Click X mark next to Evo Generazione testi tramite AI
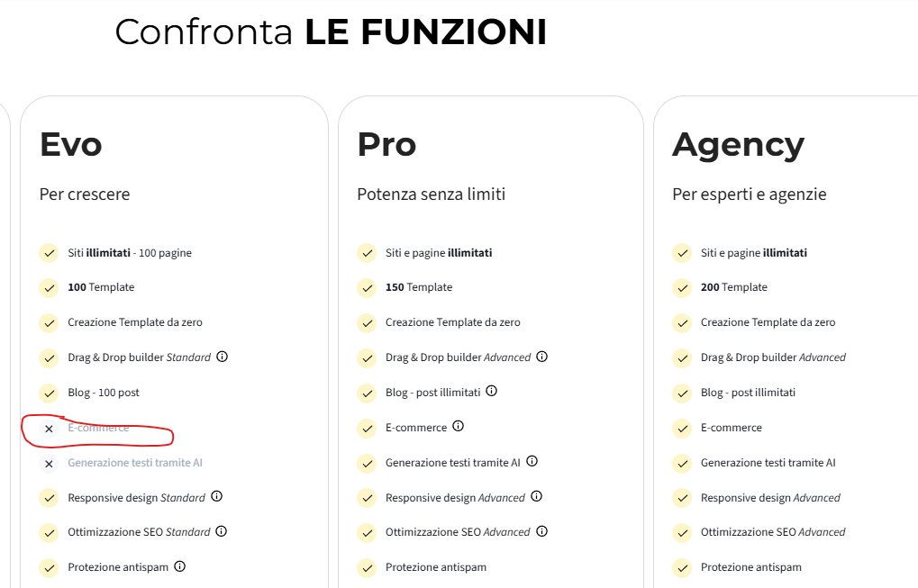Screen dimensions: 918x588 click(x=50, y=464)
